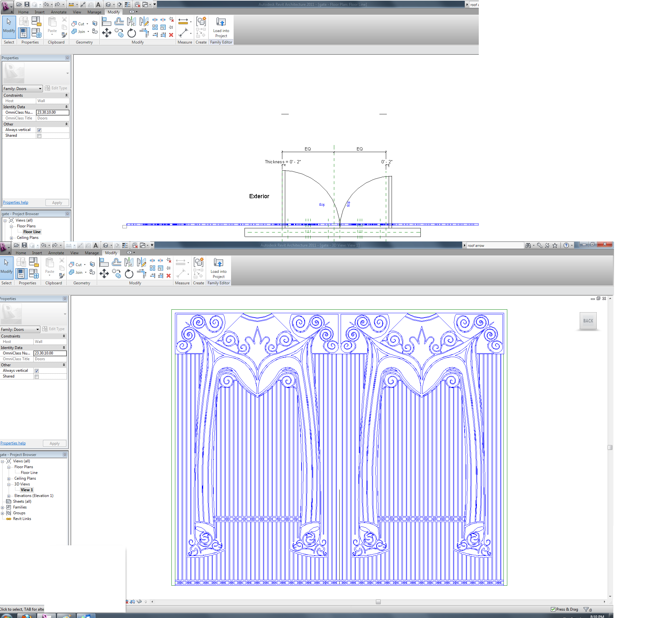
Task: Click the Load into Project icon in lower window
Action: [x=218, y=263]
